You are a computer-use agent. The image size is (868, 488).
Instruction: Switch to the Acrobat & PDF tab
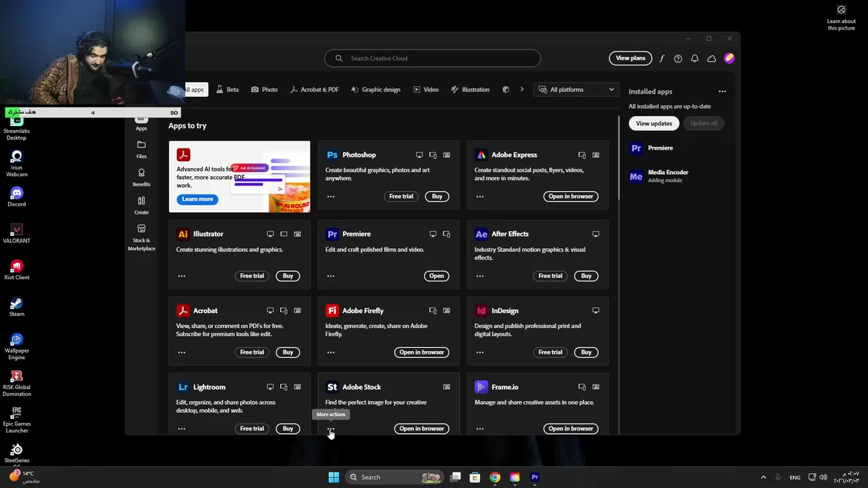pos(314,89)
